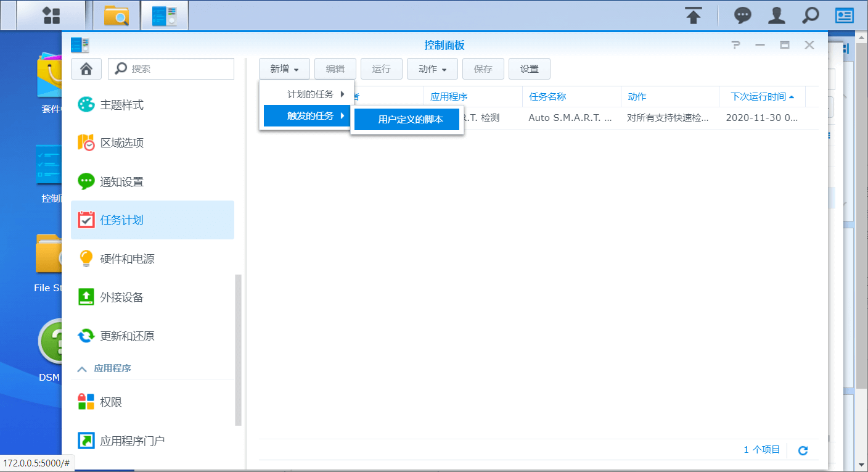
Task: Select Regional Options (区域选项) in sidebar
Action: (125, 143)
